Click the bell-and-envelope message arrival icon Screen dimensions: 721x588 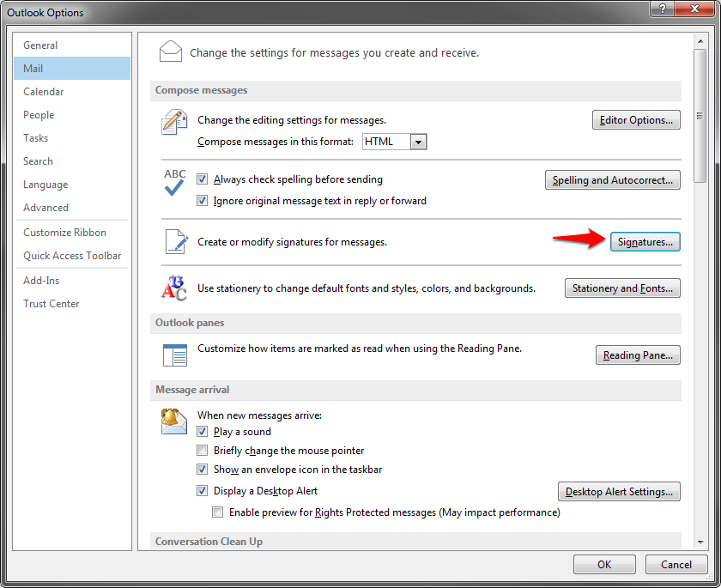(173, 421)
